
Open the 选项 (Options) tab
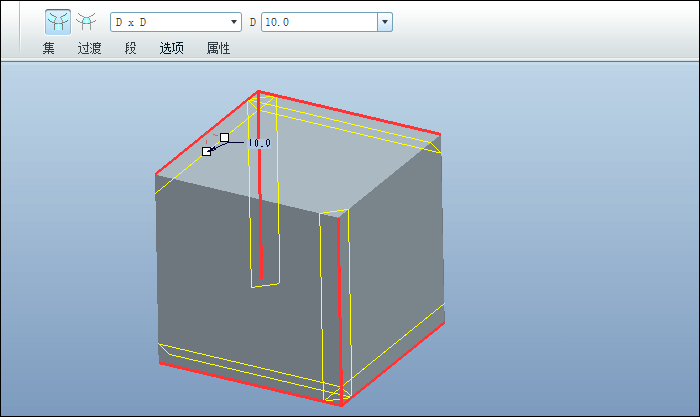click(171, 48)
